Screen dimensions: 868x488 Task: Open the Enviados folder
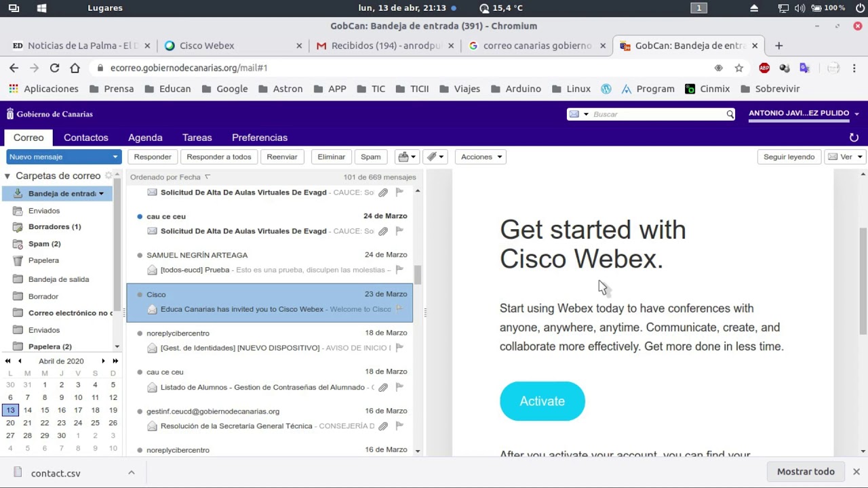pyautogui.click(x=44, y=211)
